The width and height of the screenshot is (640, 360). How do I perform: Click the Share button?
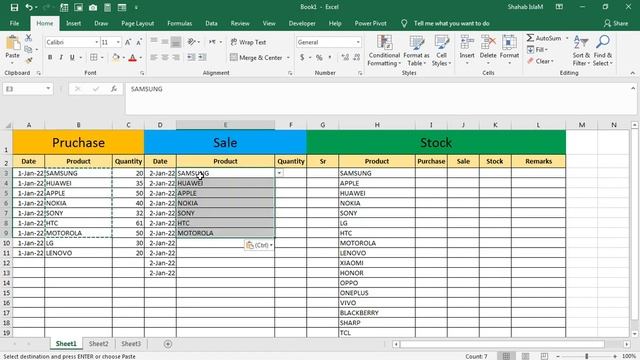click(x=616, y=23)
